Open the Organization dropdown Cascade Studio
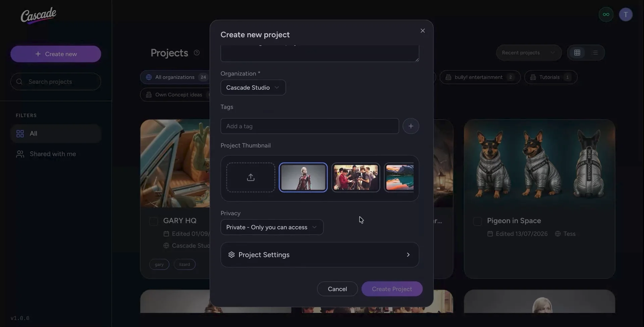This screenshot has width=644, height=327. point(253,88)
